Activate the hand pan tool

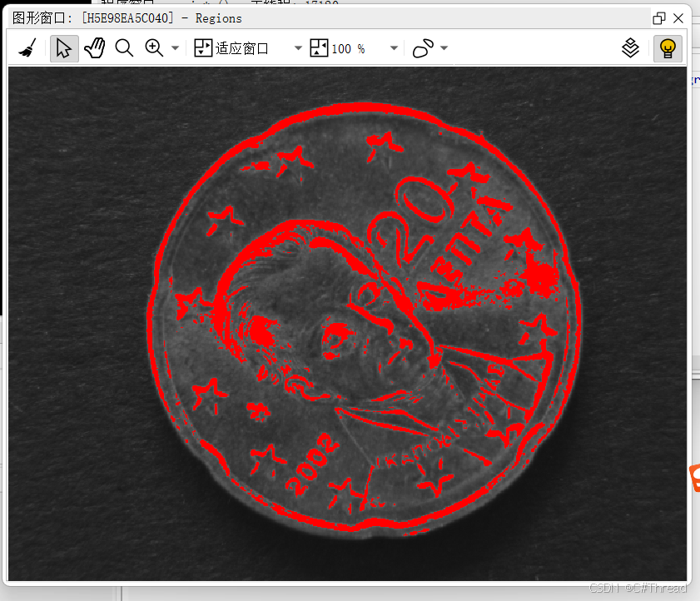tap(95, 48)
